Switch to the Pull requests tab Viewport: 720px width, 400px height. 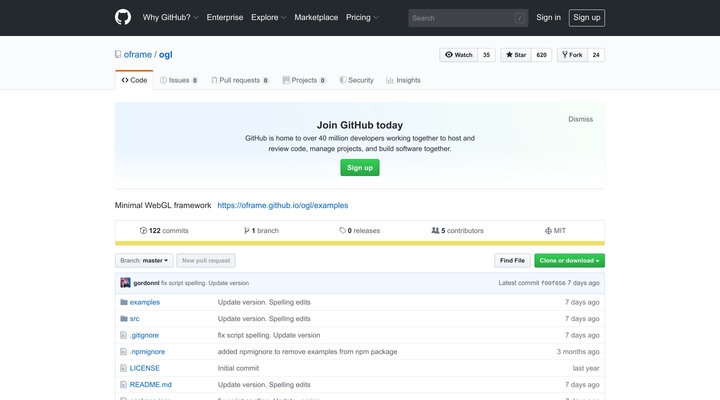(x=240, y=80)
